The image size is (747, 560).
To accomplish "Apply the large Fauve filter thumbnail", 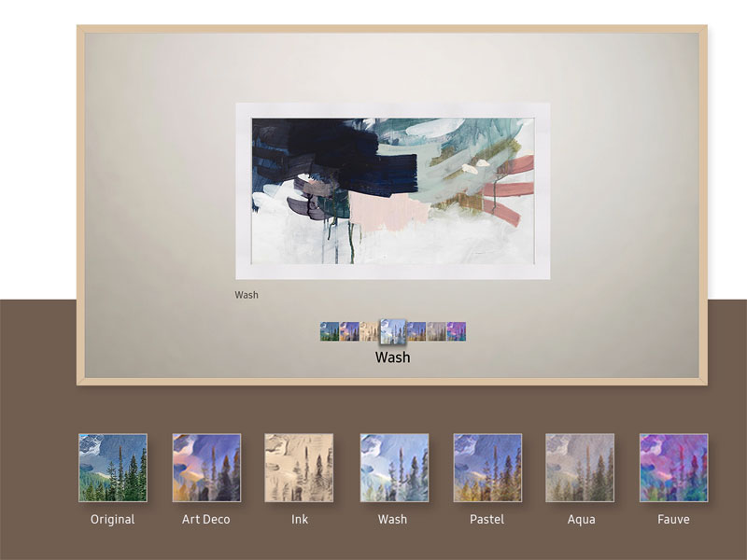I will 673,468.
